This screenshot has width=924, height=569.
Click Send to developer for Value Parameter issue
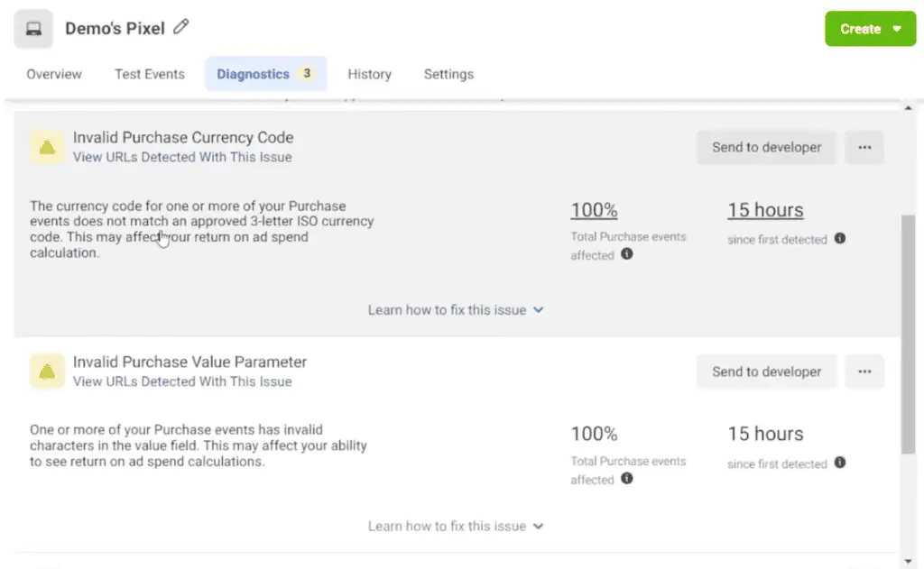(766, 372)
